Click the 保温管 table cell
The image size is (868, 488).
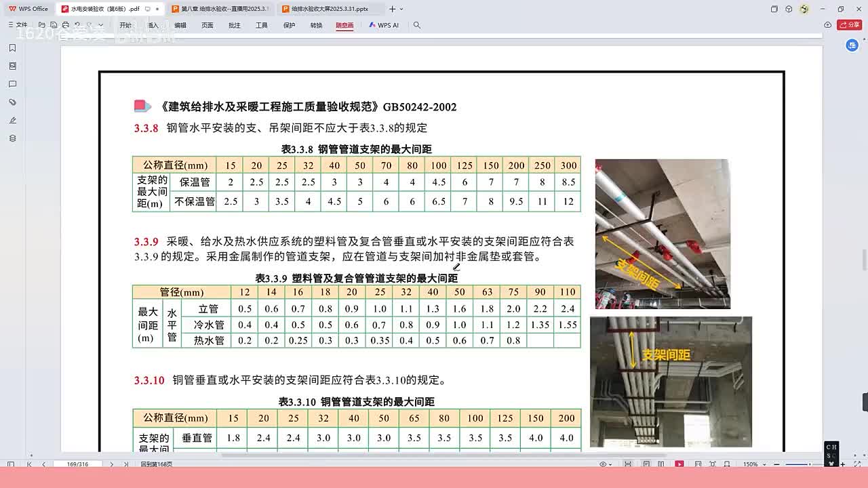(x=194, y=182)
